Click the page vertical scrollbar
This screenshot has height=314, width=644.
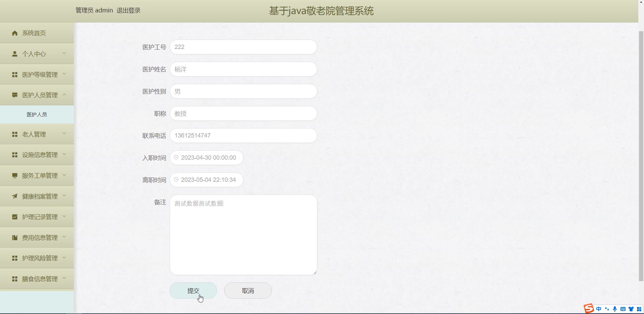tap(641, 156)
